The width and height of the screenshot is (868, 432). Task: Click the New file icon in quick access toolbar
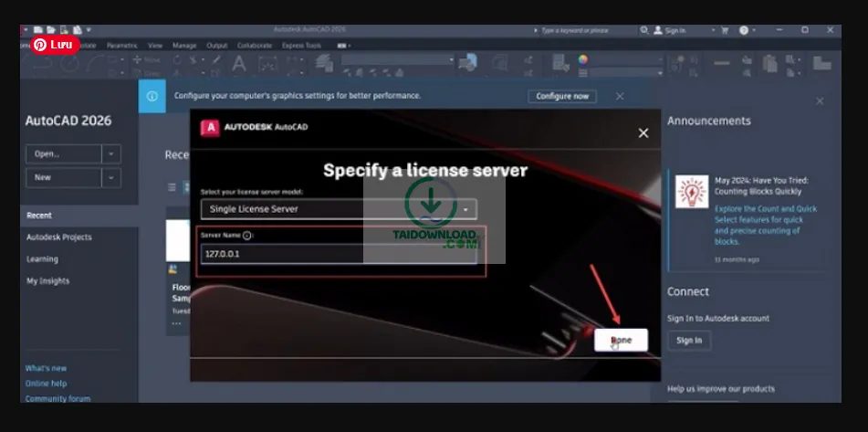(x=37, y=30)
